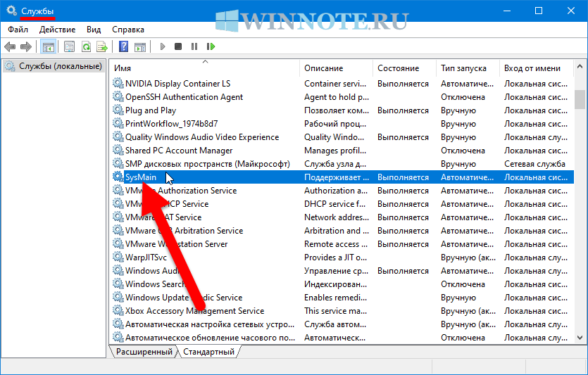Click the Export List toolbar icon
This screenshot has height=375, width=588.
click(x=102, y=47)
